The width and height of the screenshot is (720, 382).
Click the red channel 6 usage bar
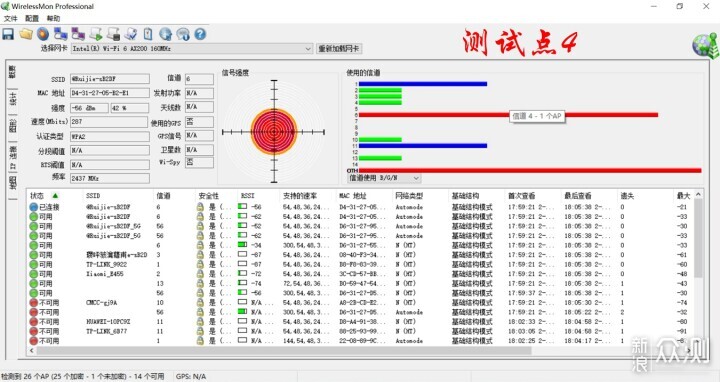point(508,115)
